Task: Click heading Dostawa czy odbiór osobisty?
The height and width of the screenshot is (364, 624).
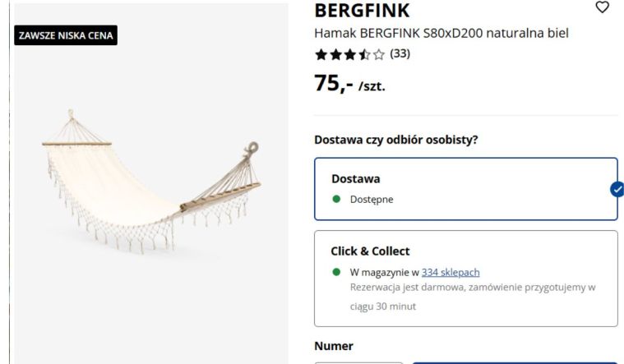Action: [x=395, y=140]
